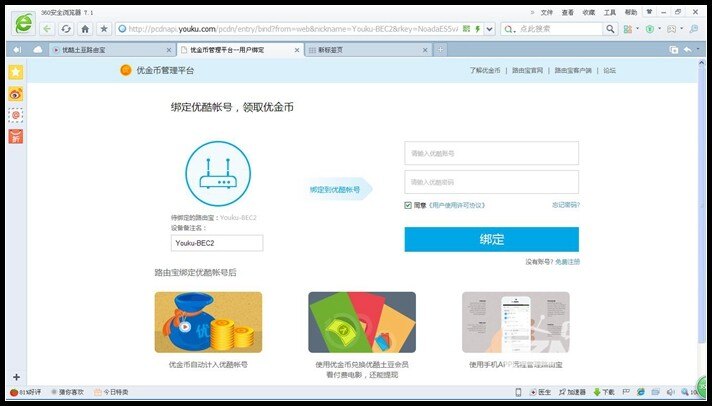Click the browser back arrow button
This screenshot has height=406, width=712.
pos(47,29)
